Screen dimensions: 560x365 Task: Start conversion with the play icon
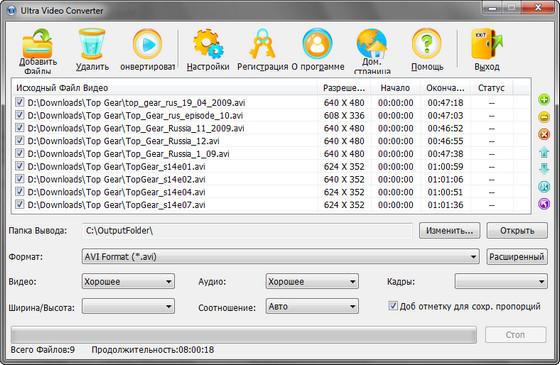click(147, 44)
